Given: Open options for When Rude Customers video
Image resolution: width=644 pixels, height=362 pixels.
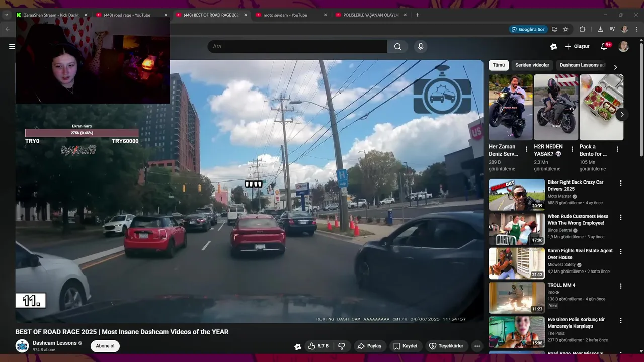Looking at the screenshot, I should point(621,218).
